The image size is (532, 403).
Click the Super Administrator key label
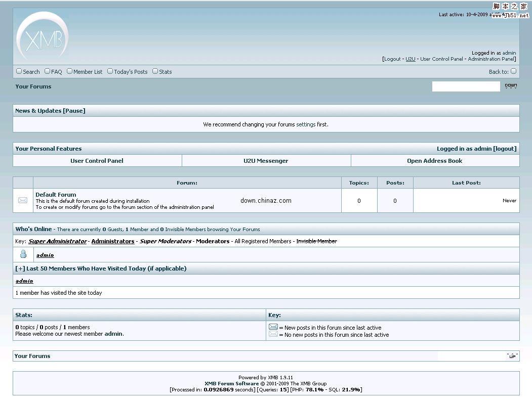(57, 241)
